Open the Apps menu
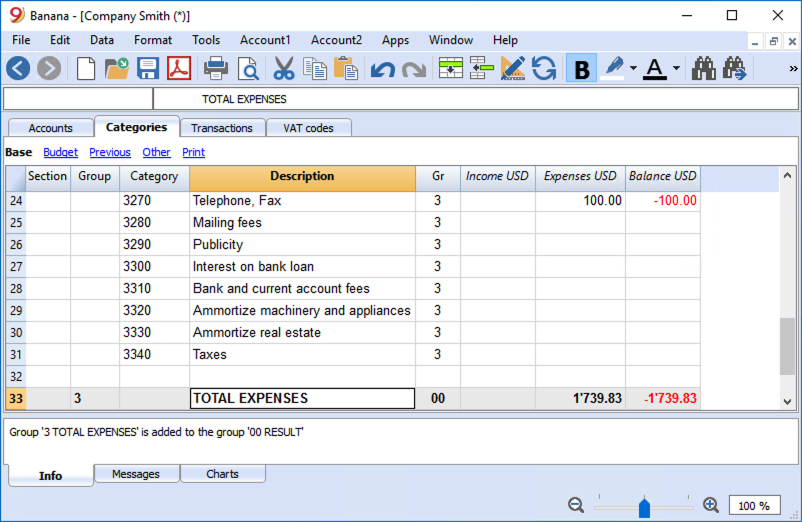Image resolution: width=802 pixels, height=522 pixels. click(x=395, y=40)
